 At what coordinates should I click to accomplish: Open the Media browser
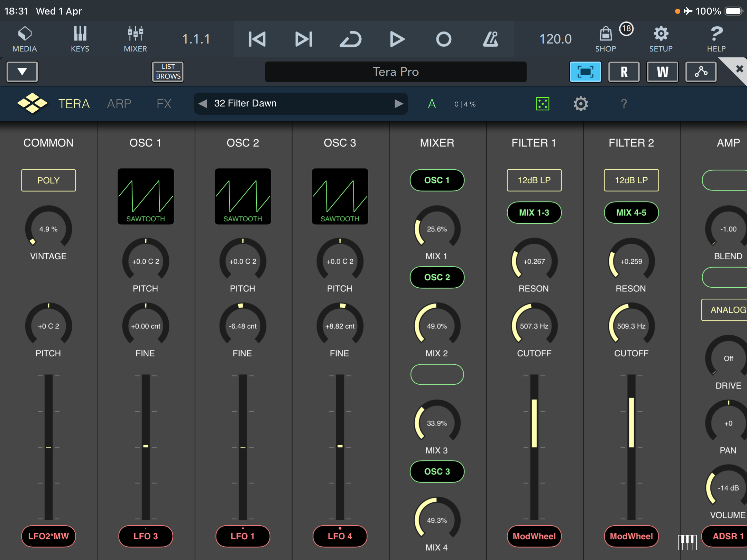(25, 39)
